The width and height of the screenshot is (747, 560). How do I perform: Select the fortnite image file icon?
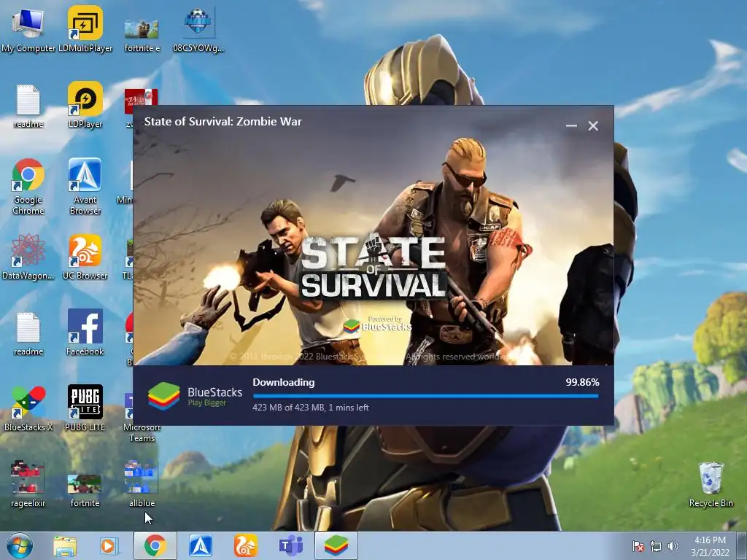click(x=85, y=491)
